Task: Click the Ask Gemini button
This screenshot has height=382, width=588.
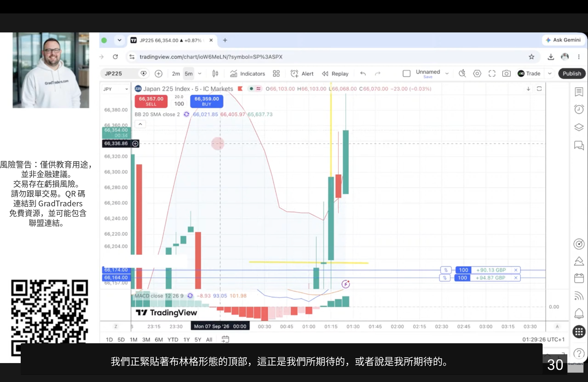Action: tap(563, 40)
